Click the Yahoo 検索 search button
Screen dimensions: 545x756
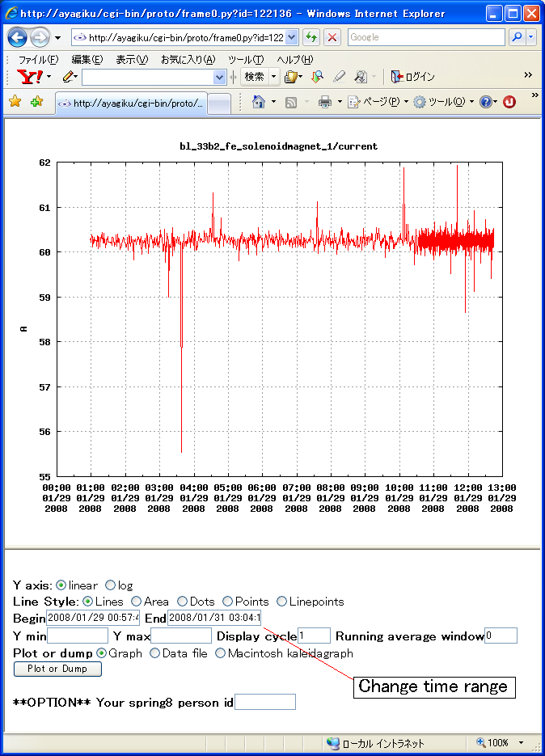255,77
